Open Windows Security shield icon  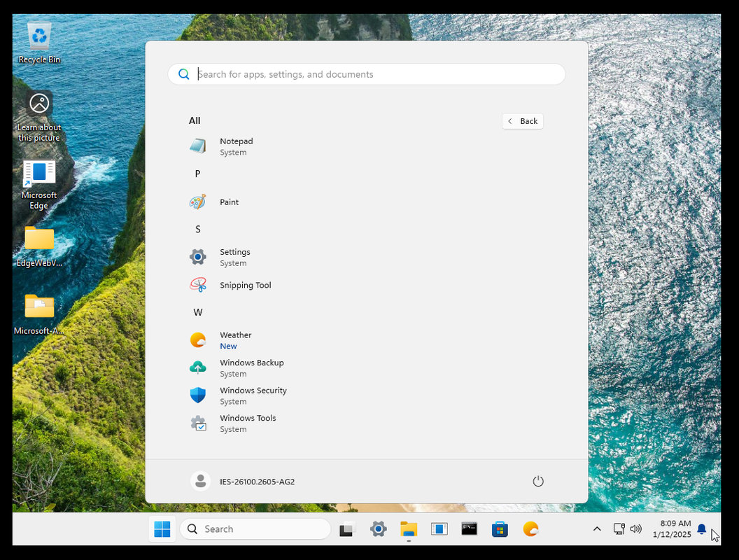(x=198, y=395)
